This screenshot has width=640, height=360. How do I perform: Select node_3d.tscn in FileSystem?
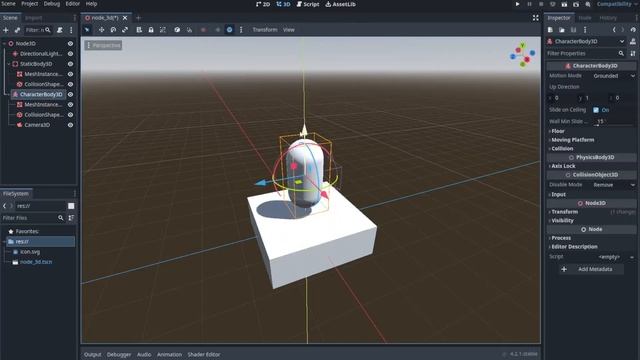click(36, 262)
